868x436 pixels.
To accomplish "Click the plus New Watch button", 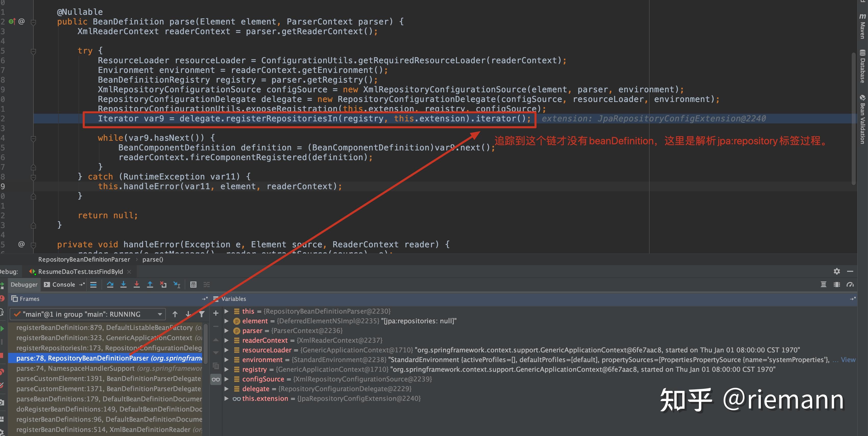I will coord(216,313).
